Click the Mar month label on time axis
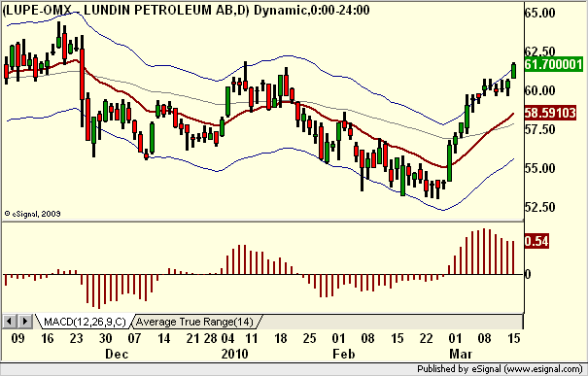This screenshot has width=588, height=376. pos(461,354)
